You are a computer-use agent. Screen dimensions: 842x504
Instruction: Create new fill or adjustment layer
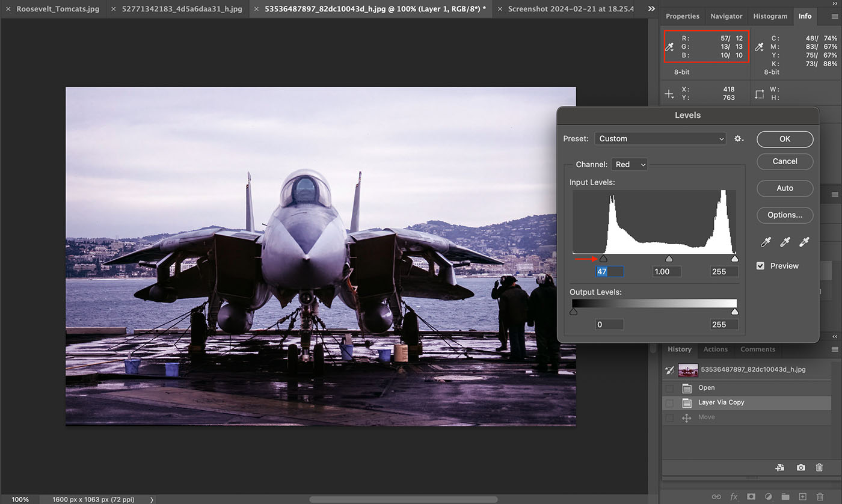click(768, 497)
